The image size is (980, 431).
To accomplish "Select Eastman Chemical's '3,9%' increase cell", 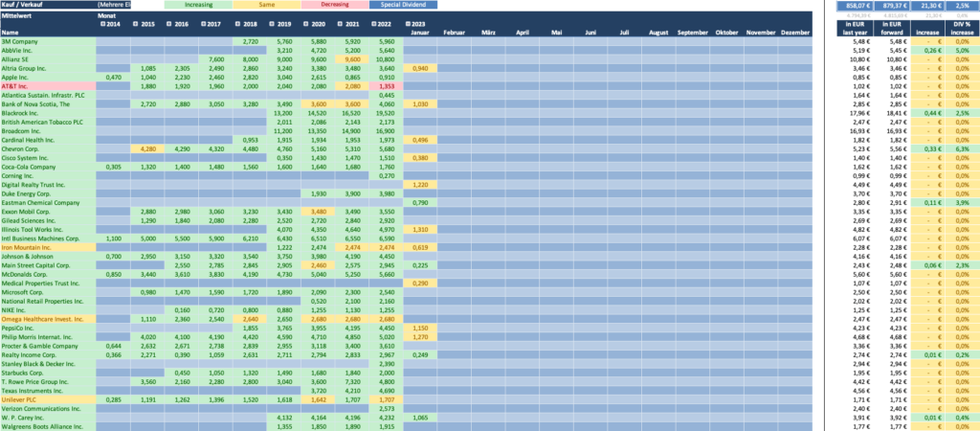I will [961, 203].
